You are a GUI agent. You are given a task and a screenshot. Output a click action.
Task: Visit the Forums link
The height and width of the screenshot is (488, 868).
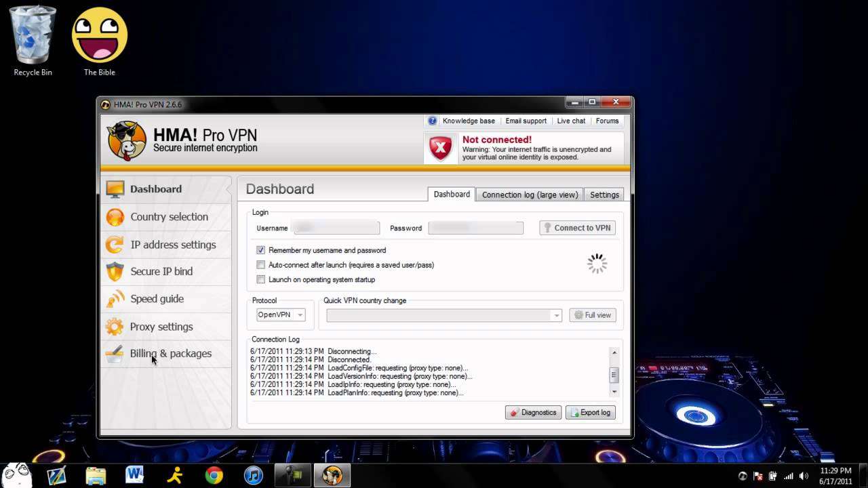[607, 121]
